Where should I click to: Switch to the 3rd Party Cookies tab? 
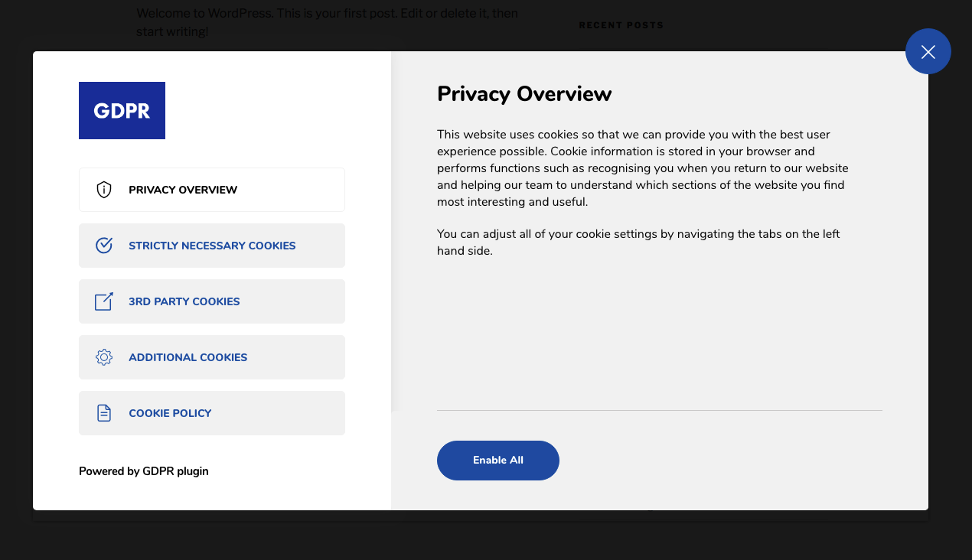[x=184, y=301]
